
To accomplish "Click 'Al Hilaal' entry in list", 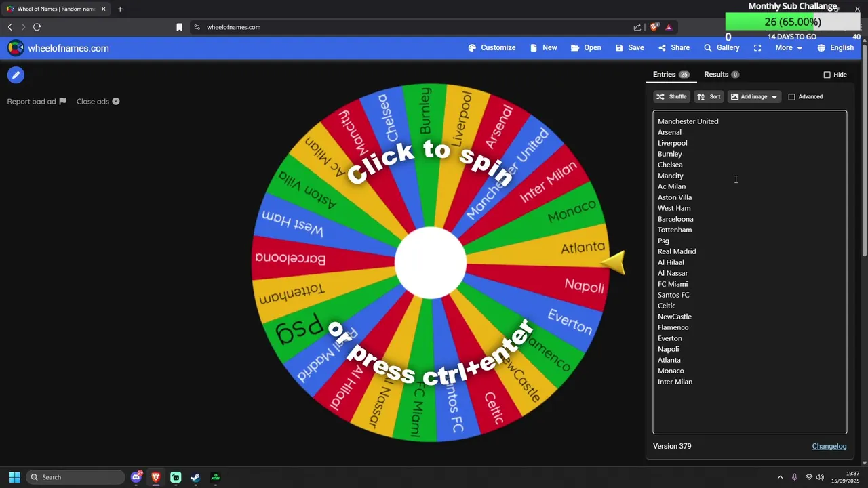I will point(671,262).
